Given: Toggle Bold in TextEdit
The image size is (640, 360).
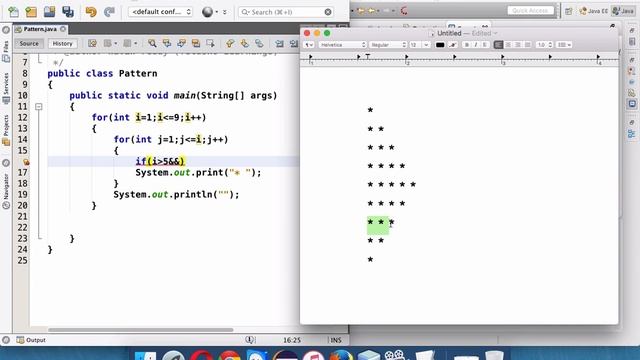Looking at the screenshot, I should [x=467, y=44].
